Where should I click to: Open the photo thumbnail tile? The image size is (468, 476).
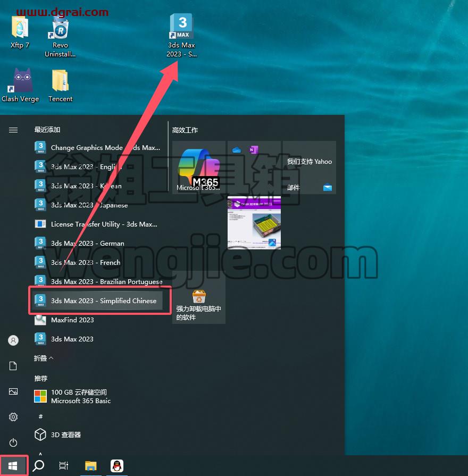pyautogui.click(x=254, y=222)
